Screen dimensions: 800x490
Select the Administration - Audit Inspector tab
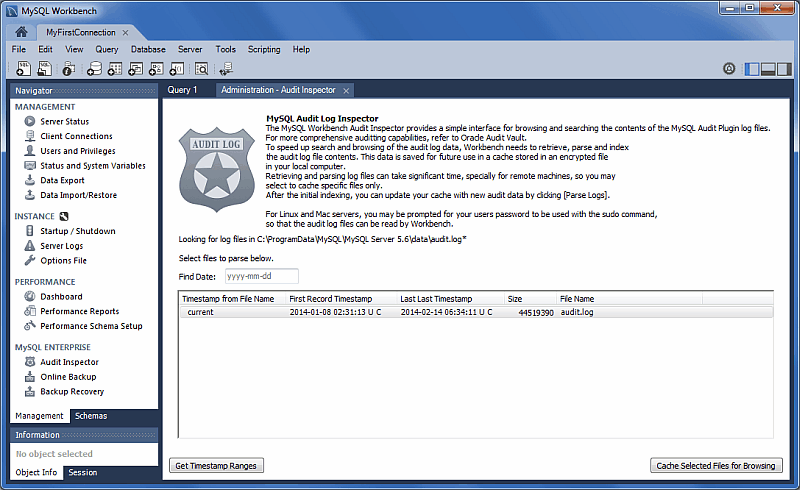click(x=278, y=90)
